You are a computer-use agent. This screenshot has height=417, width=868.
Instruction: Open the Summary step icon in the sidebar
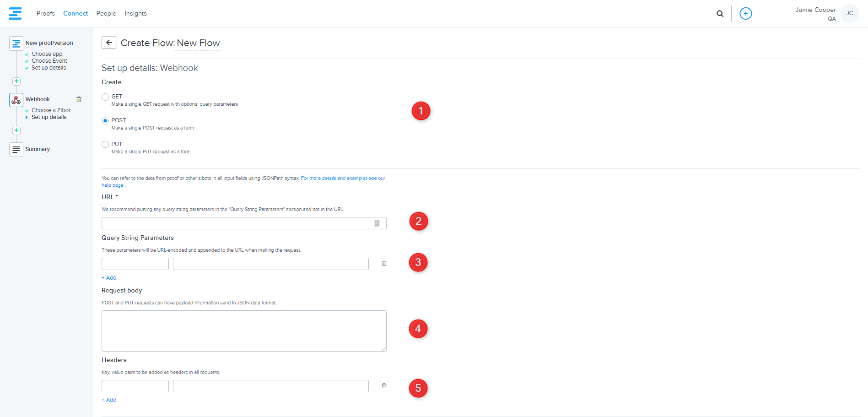tap(16, 149)
